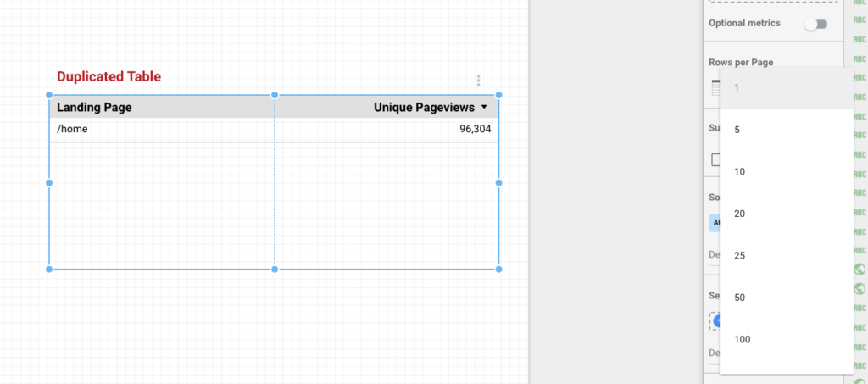This screenshot has height=384, width=868.
Task: Click the table's top-left corner resize handle
Action: (x=49, y=95)
